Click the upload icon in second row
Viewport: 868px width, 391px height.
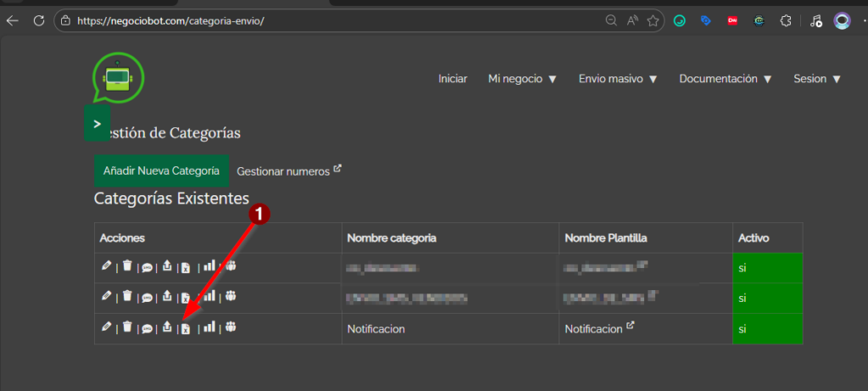(167, 297)
